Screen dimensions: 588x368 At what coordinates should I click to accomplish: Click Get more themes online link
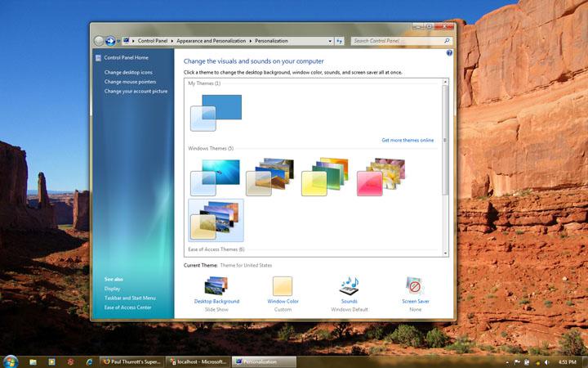tap(408, 140)
